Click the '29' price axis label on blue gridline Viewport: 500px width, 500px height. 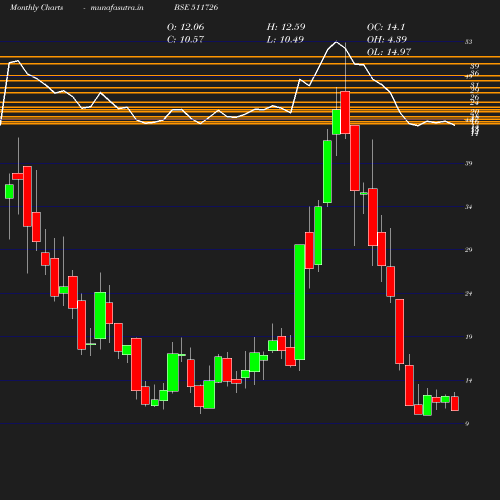468,250
